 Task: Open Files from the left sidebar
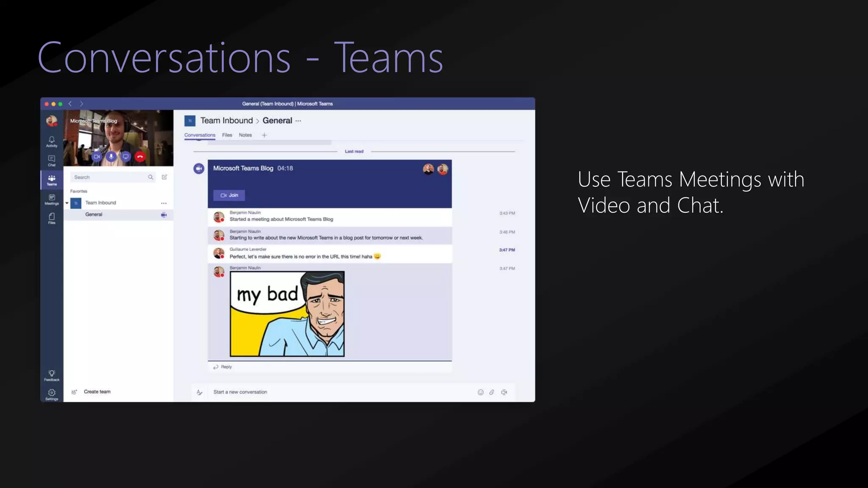pyautogui.click(x=52, y=219)
